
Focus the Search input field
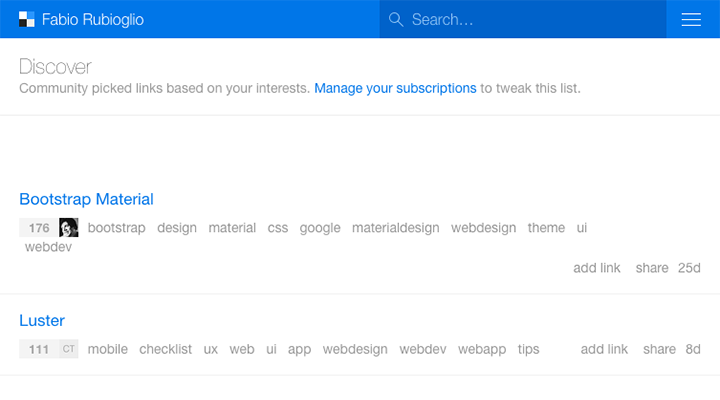523,19
